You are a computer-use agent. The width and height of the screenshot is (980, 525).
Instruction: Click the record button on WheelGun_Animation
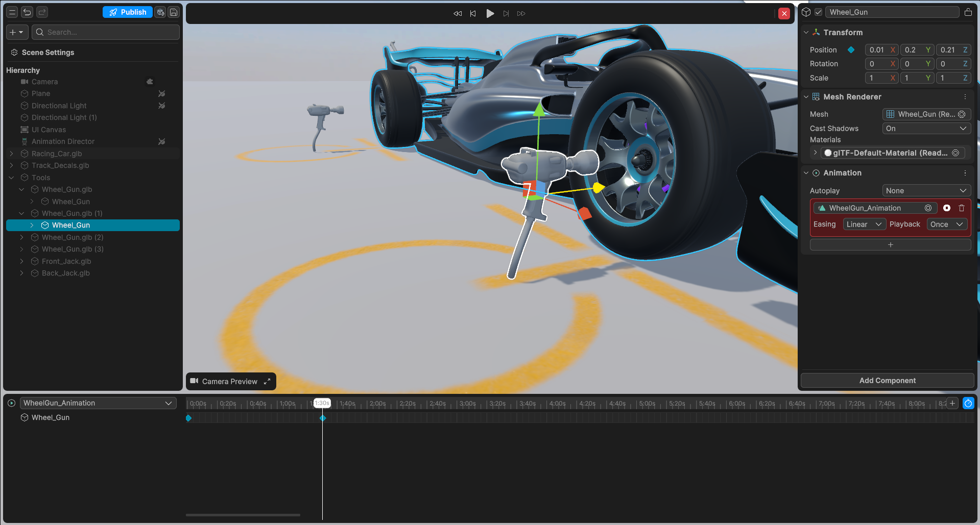(x=947, y=208)
